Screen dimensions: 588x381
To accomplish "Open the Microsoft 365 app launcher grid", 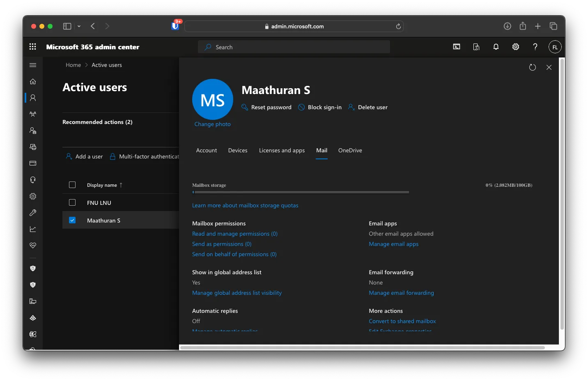I will pyautogui.click(x=33, y=47).
